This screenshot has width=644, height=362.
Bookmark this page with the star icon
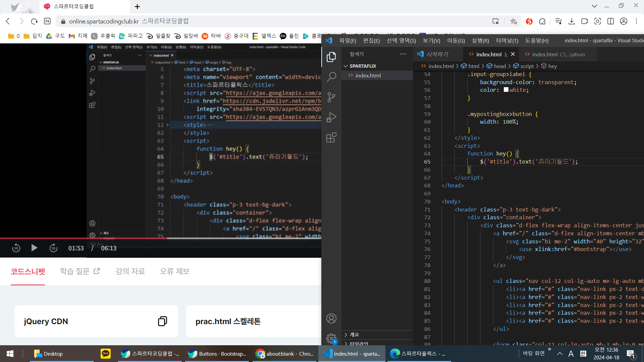click(x=514, y=21)
